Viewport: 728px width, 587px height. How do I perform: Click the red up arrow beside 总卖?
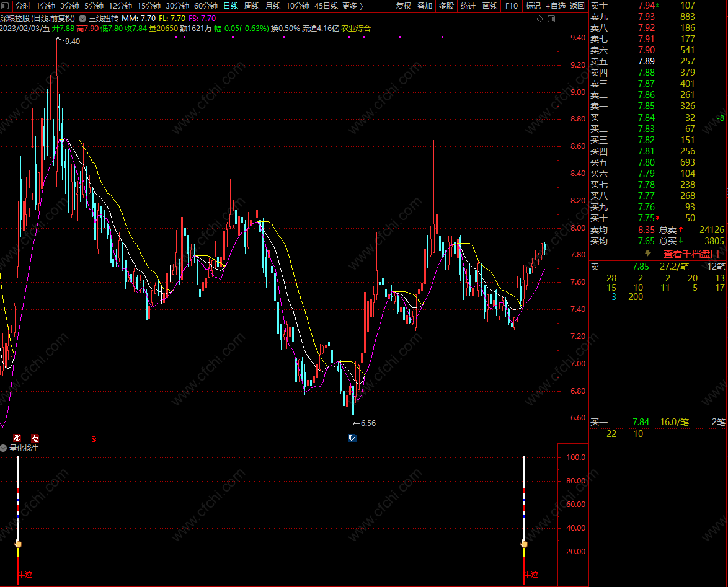681,230
